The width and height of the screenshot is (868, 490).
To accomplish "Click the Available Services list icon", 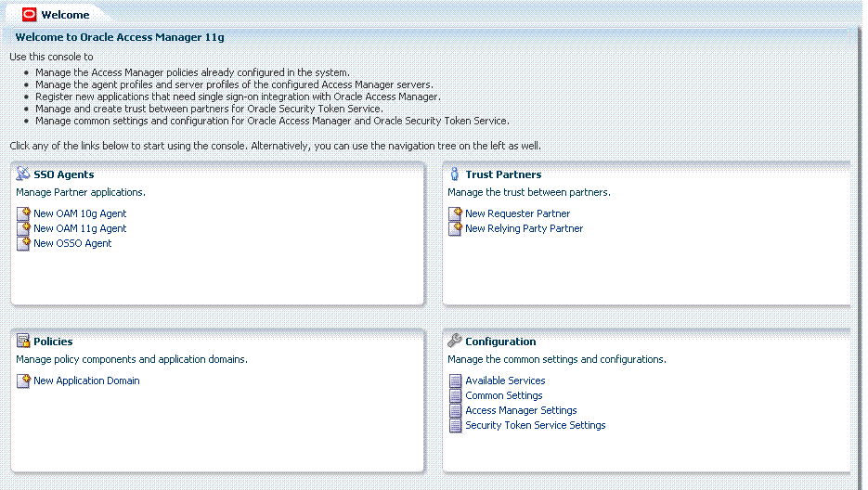I will pos(455,380).
